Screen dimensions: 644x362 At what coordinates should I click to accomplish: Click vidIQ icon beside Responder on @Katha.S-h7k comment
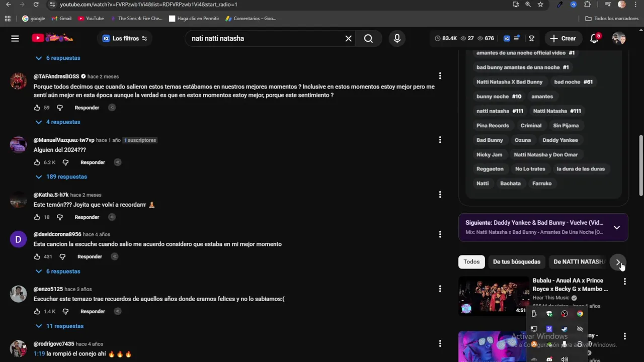click(x=112, y=217)
